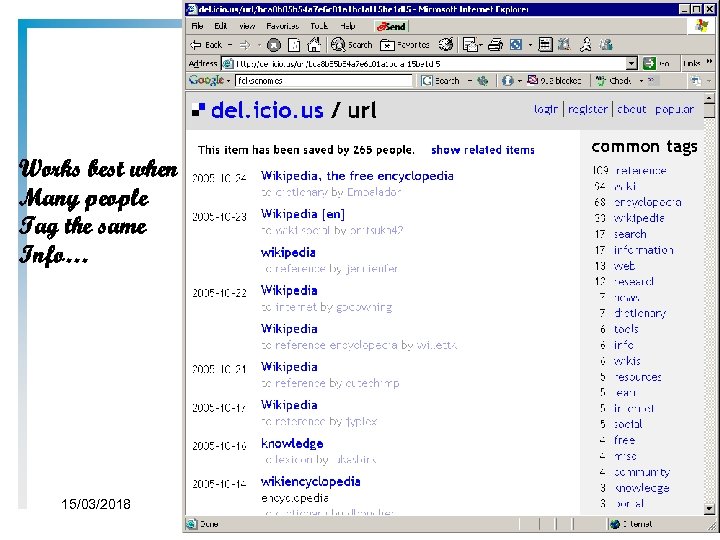Click the Send button in menu bar

pyautogui.click(x=391, y=27)
